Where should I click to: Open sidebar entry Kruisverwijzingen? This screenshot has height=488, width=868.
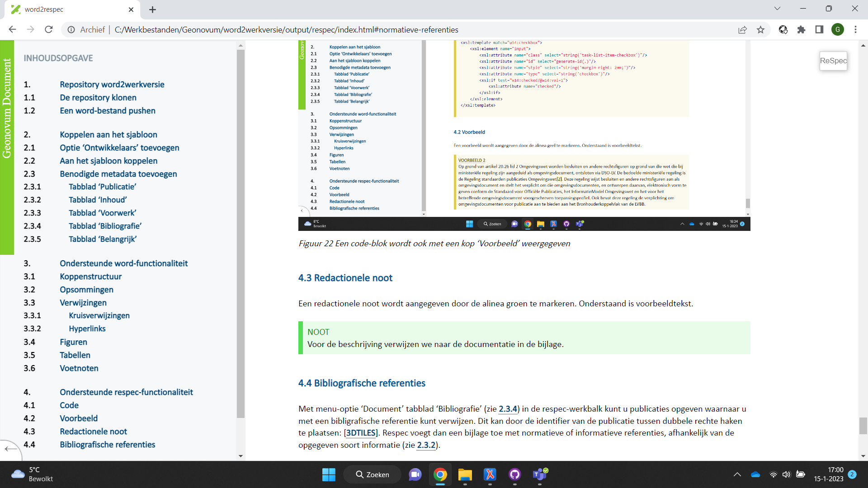pos(99,315)
